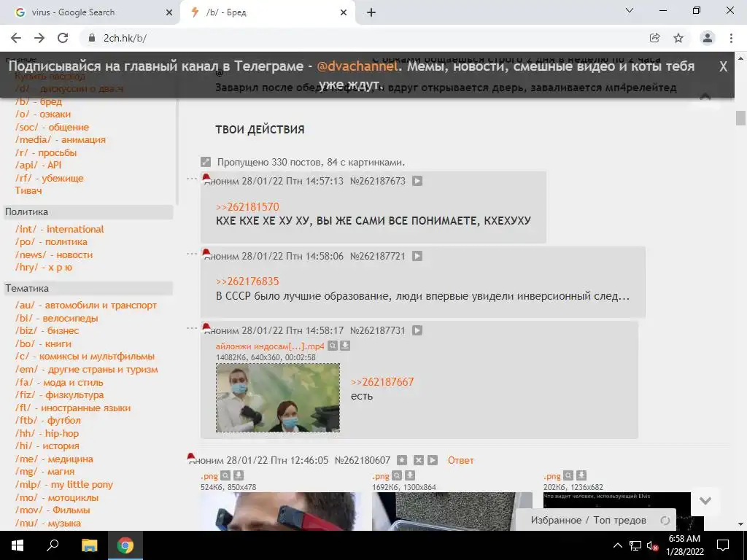This screenshot has height=560, width=747.
Task: Open /bi/ - велосипеды board
Action: (x=56, y=318)
